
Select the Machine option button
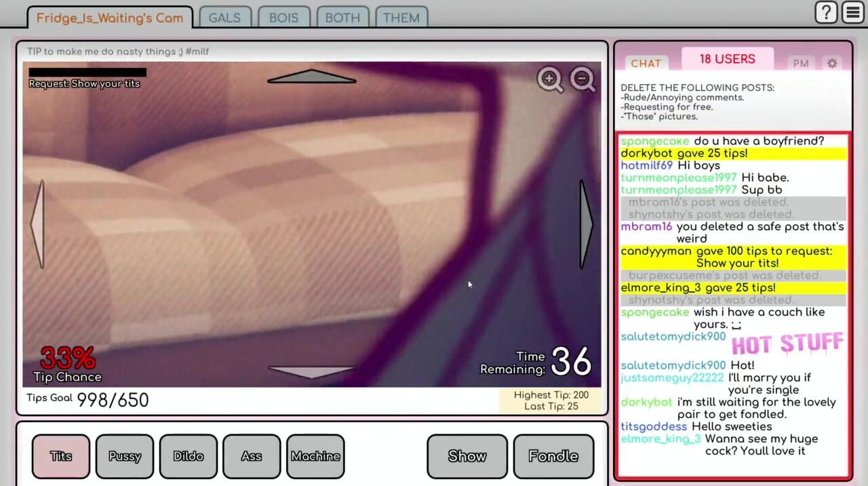(x=315, y=456)
